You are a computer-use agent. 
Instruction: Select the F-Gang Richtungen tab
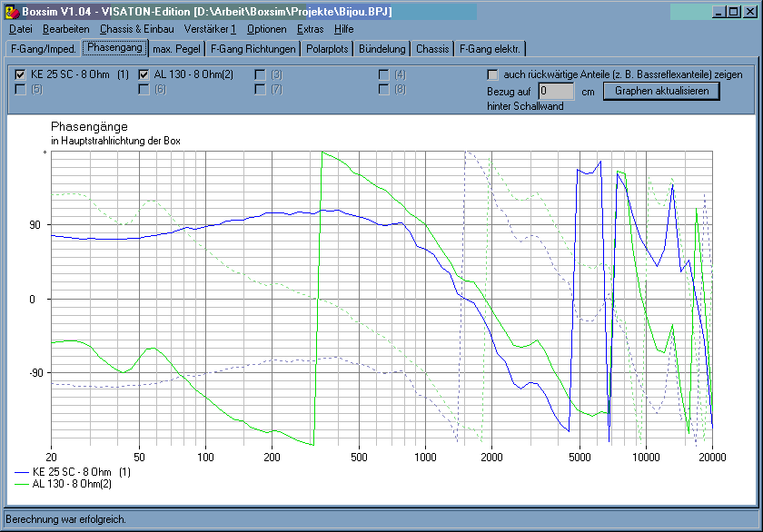(253, 48)
